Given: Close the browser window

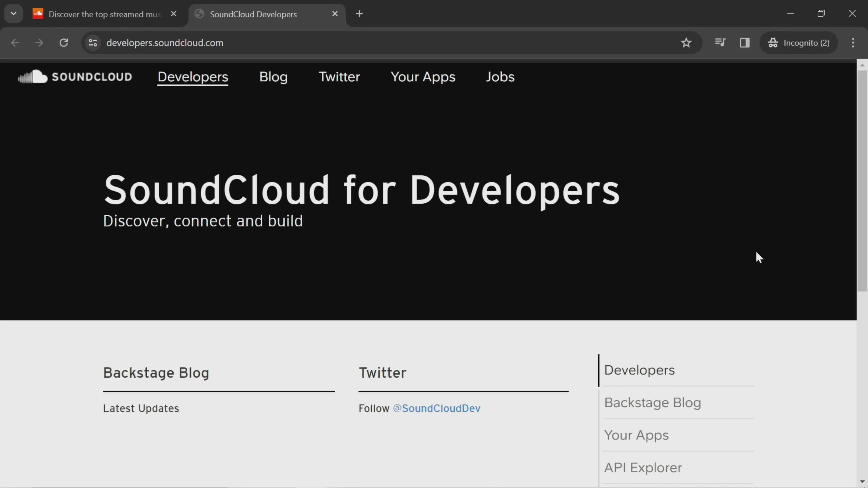Looking at the screenshot, I should (x=852, y=14).
